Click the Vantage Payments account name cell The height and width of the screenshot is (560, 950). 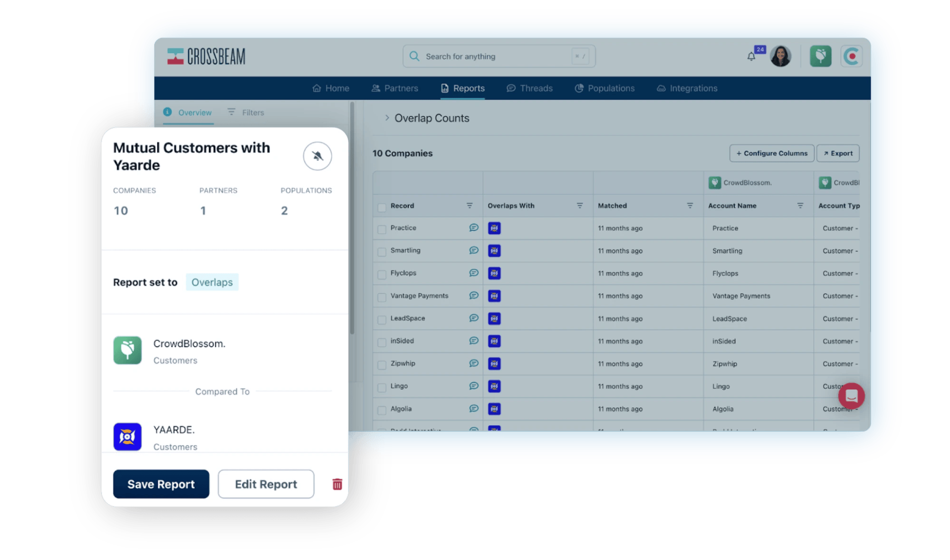758,296
